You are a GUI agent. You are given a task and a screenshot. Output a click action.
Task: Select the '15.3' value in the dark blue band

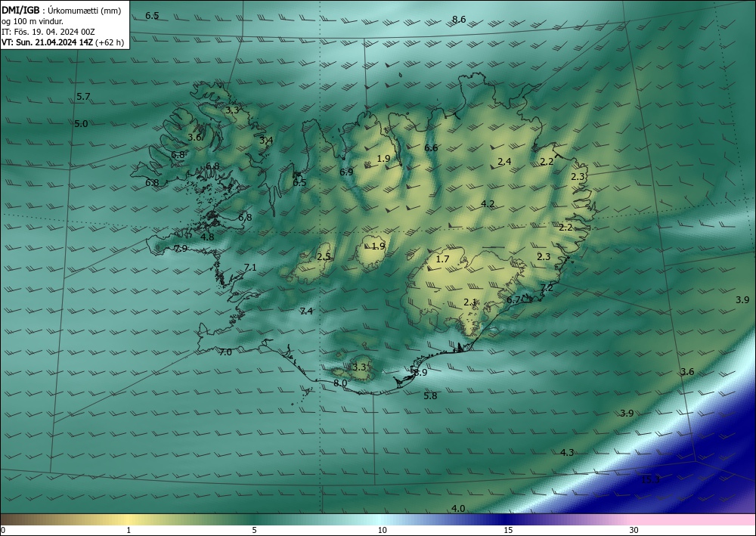(650, 479)
